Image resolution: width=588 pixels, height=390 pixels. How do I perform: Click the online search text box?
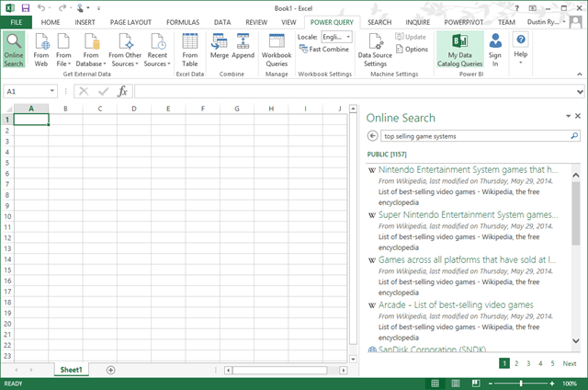click(x=474, y=136)
